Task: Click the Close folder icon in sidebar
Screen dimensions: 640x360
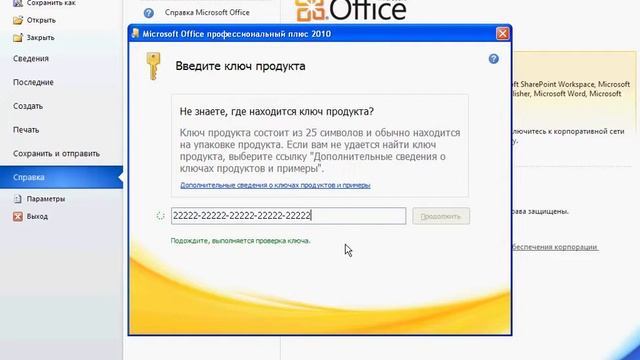Action: tap(18, 38)
